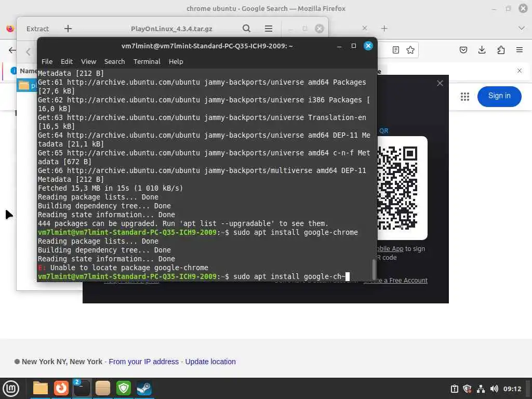Image resolution: width=532 pixels, height=399 pixels.
Task: Open Firefox Pocket save icon
Action: pyautogui.click(x=463, y=50)
